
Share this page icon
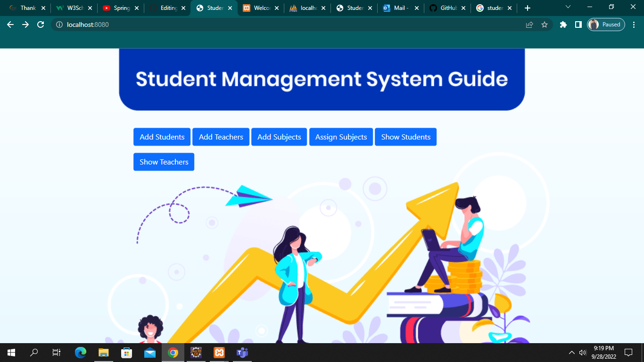(x=529, y=25)
